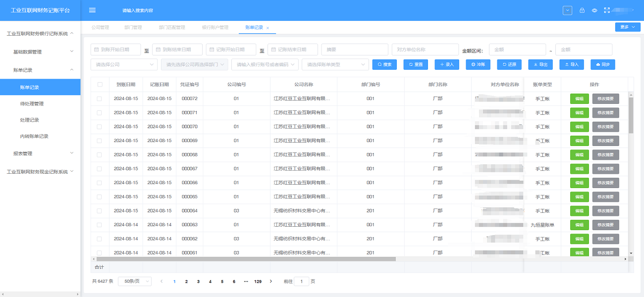644x297 pixels.
Task: Collapse 账单记录 parent menu in sidebar
Action: tap(40, 70)
